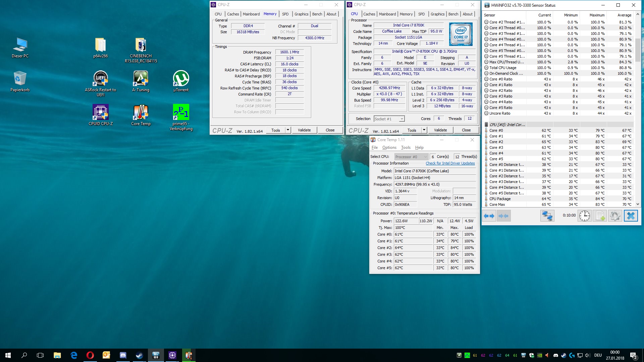Click HWiNFO network remote monitoring icon

547,216
